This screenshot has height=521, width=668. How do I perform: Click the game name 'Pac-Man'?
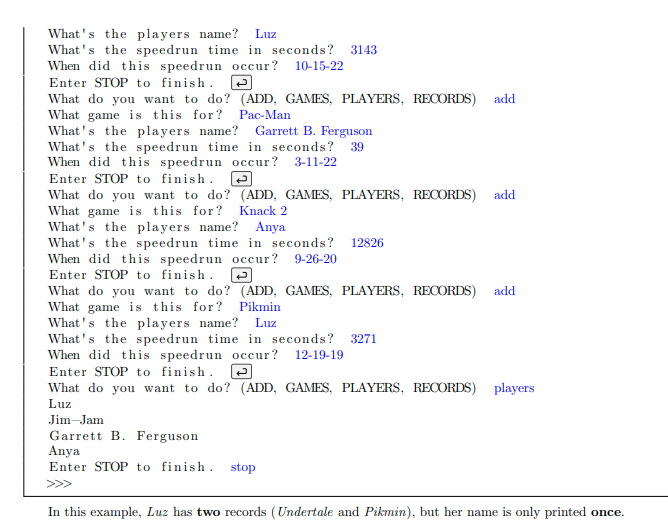265,115
